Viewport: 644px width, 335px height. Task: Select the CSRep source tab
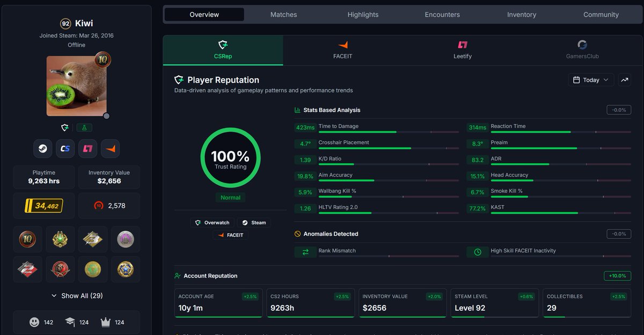[x=223, y=50]
